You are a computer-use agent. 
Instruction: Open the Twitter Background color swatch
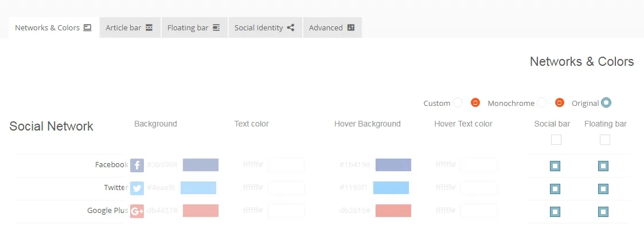[198, 188]
